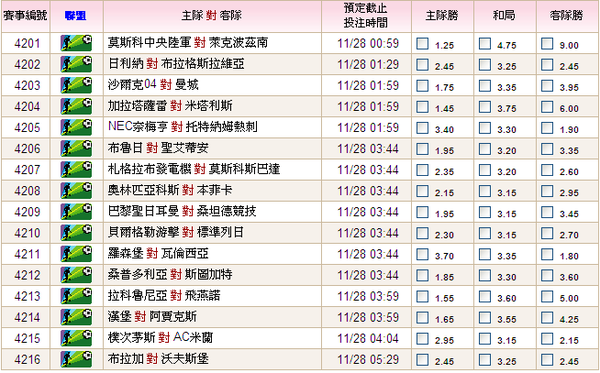Tick draw 3.55 for match 4214
This screenshot has height=373, width=600.
[x=485, y=317]
